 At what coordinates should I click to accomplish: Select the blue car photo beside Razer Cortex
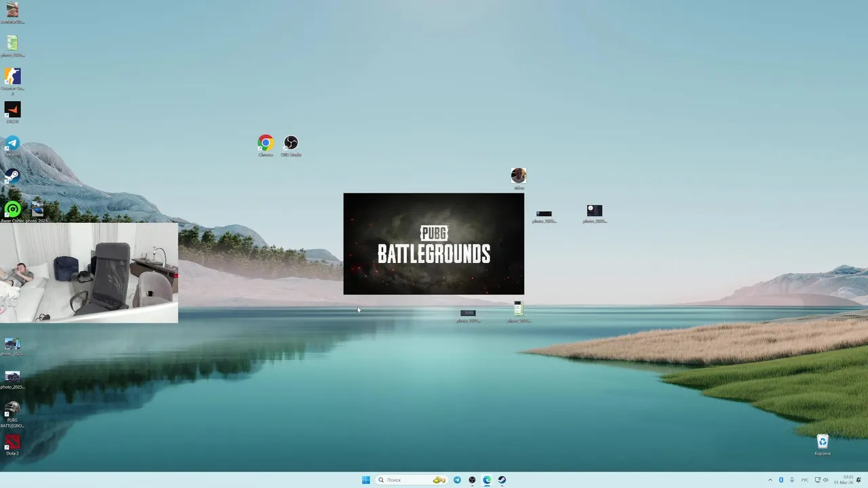click(x=37, y=212)
